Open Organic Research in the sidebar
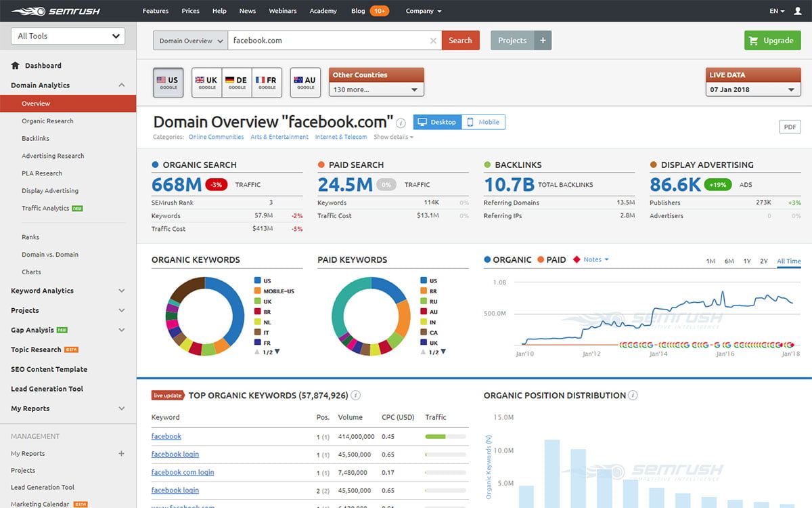This screenshot has width=812, height=508. tap(47, 121)
